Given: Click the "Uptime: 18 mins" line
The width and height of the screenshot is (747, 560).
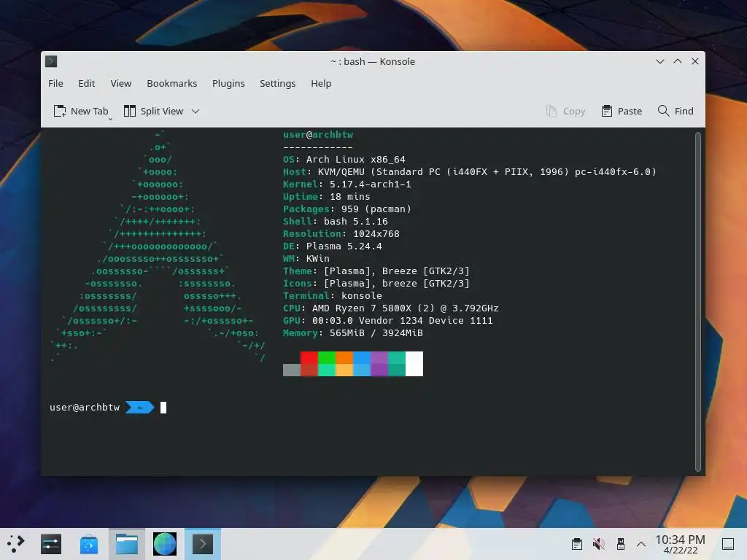Looking at the screenshot, I should [x=326, y=197].
